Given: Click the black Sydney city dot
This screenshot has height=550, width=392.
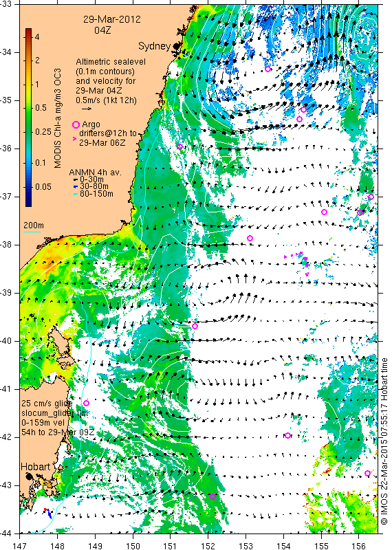Looking at the screenshot, I should point(177,46).
